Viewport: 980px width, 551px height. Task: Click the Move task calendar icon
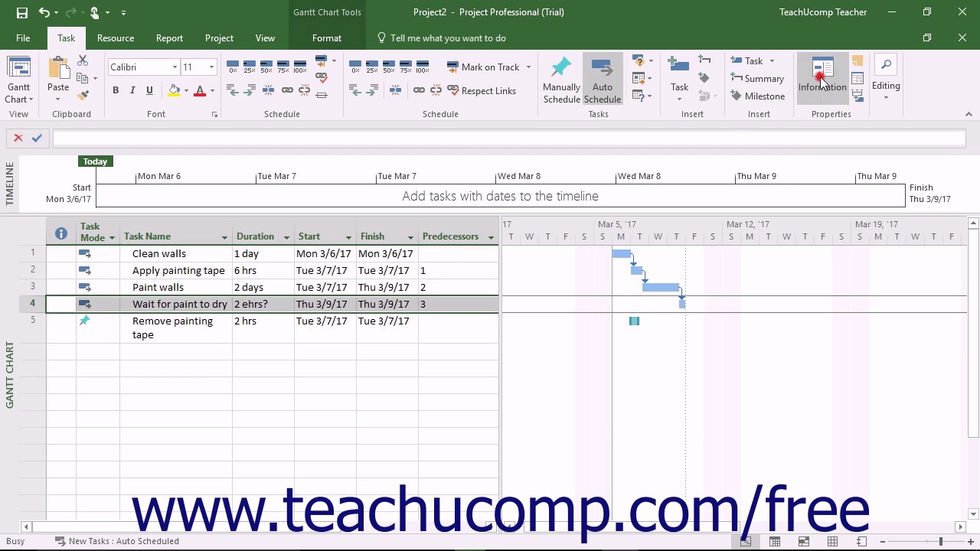click(638, 78)
